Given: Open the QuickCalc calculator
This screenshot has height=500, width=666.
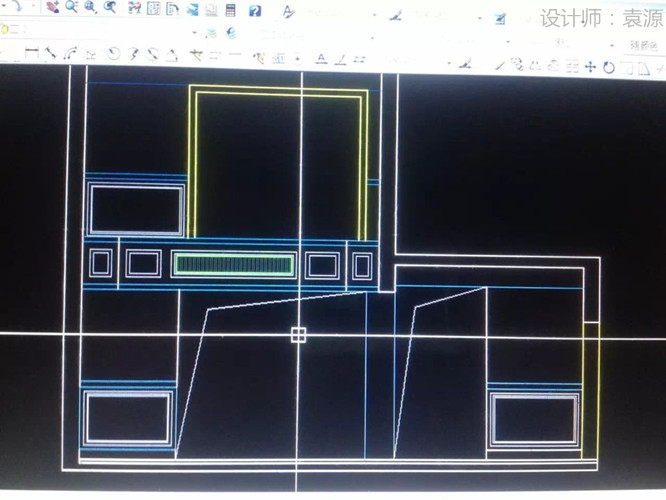Looking at the screenshot, I should click(231, 11).
